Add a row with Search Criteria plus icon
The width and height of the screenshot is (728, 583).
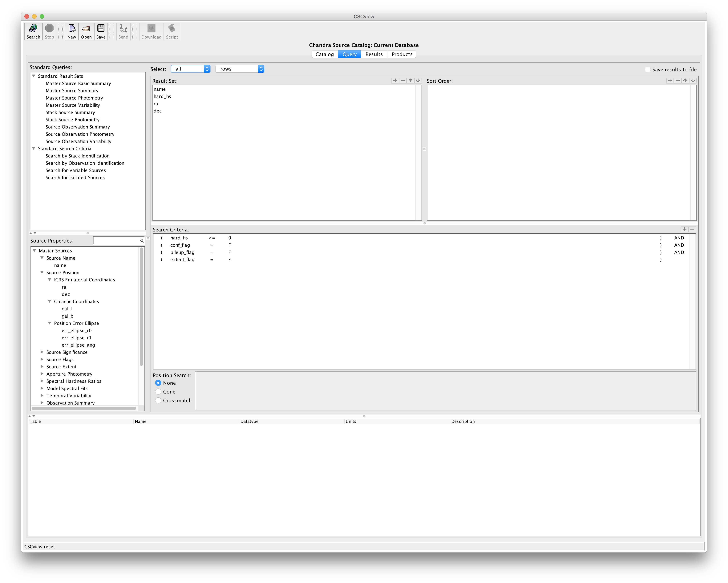point(684,229)
